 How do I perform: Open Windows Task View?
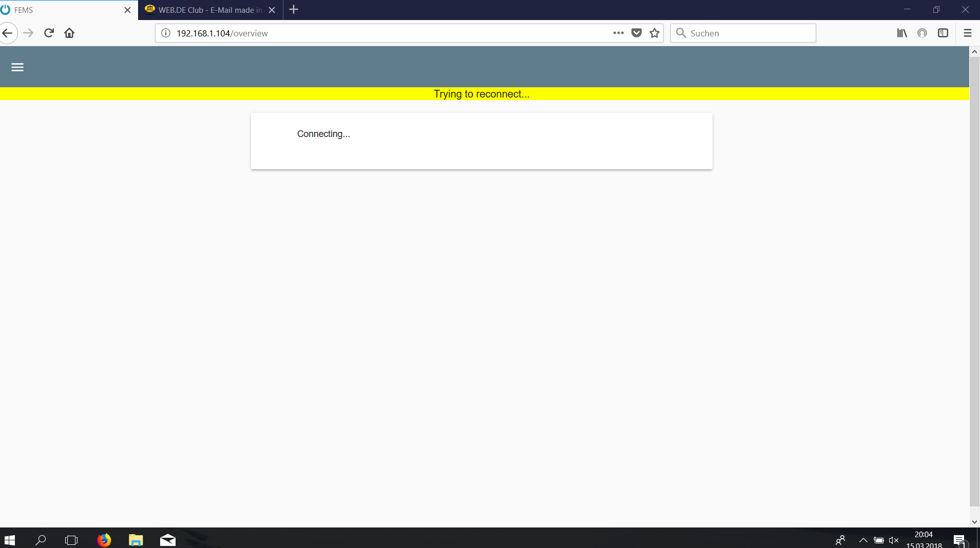[x=71, y=539]
